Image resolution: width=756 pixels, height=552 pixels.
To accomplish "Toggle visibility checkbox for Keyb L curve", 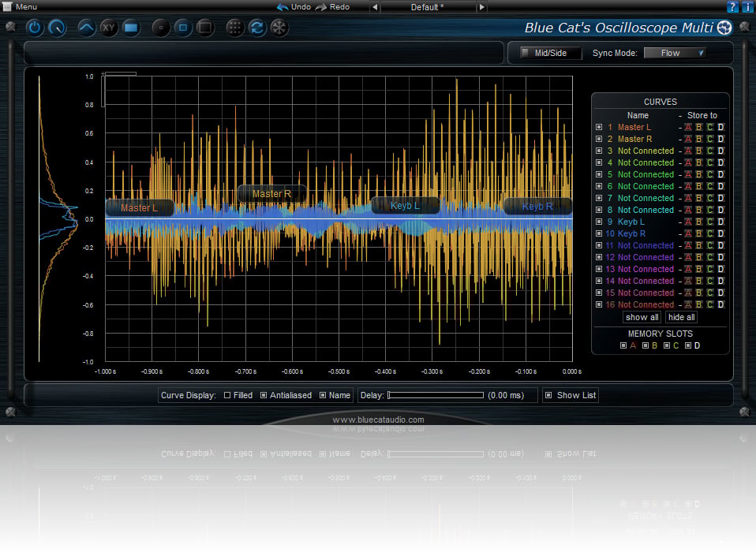I will pyautogui.click(x=599, y=222).
